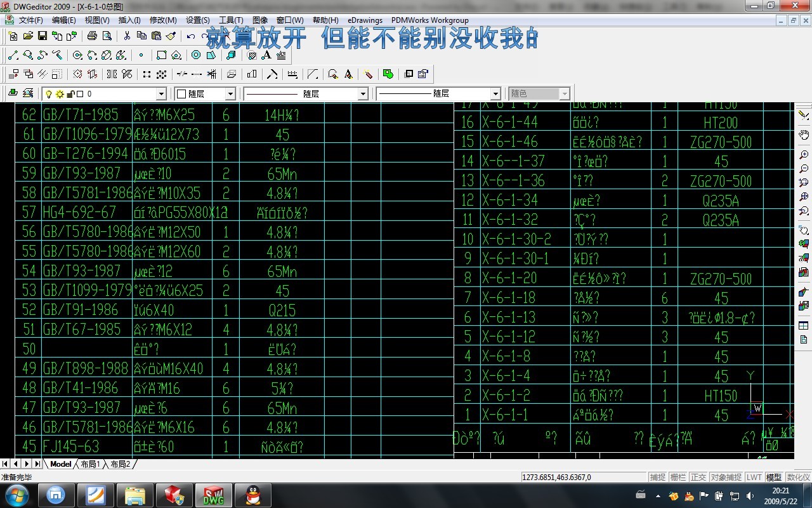The image size is (812, 508).
Task: Switch to the 布局2 layout tab
Action: pyautogui.click(x=120, y=464)
